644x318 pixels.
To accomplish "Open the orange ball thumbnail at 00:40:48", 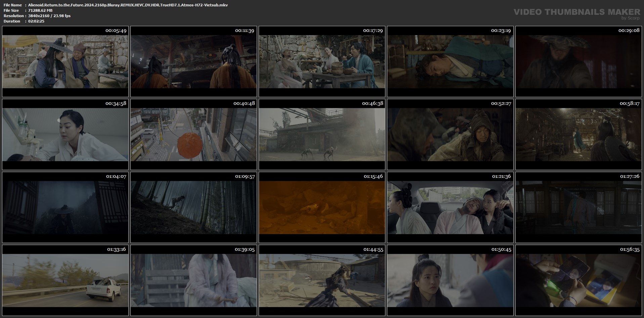I will (194, 134).
